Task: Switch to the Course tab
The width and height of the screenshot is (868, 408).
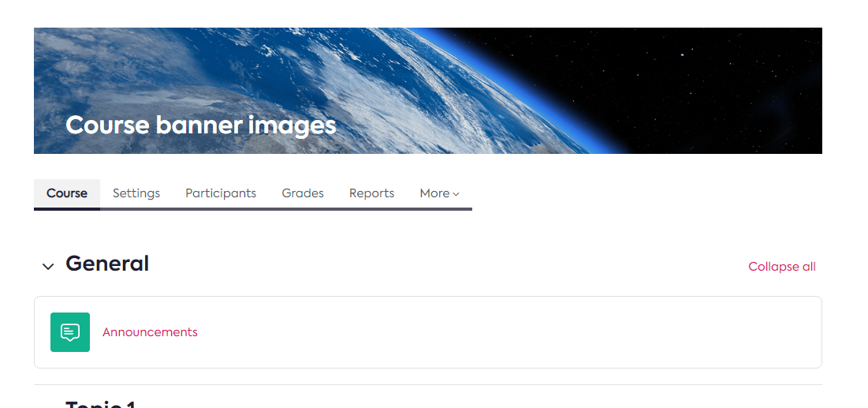Action: pyautogui.click(x=67, y=193)
